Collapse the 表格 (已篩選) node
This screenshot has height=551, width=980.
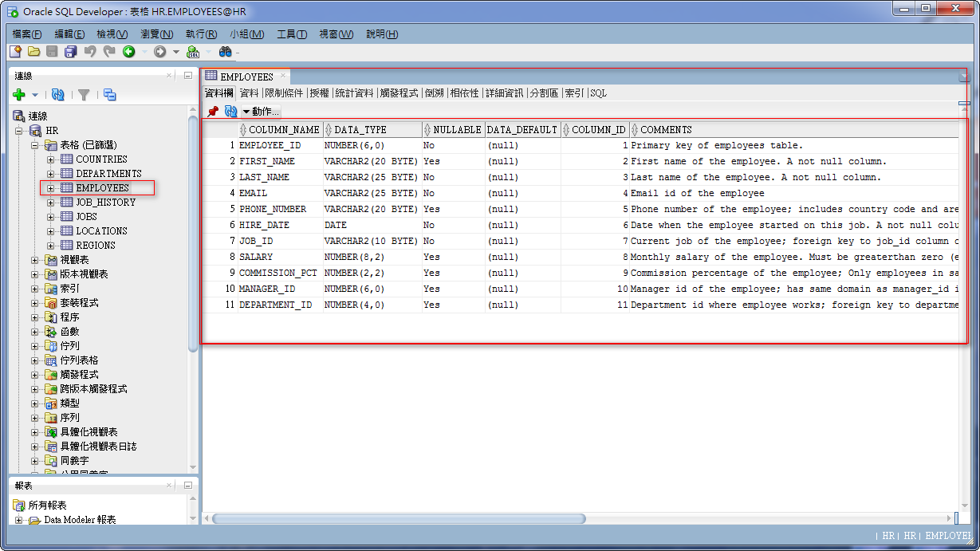35,145
